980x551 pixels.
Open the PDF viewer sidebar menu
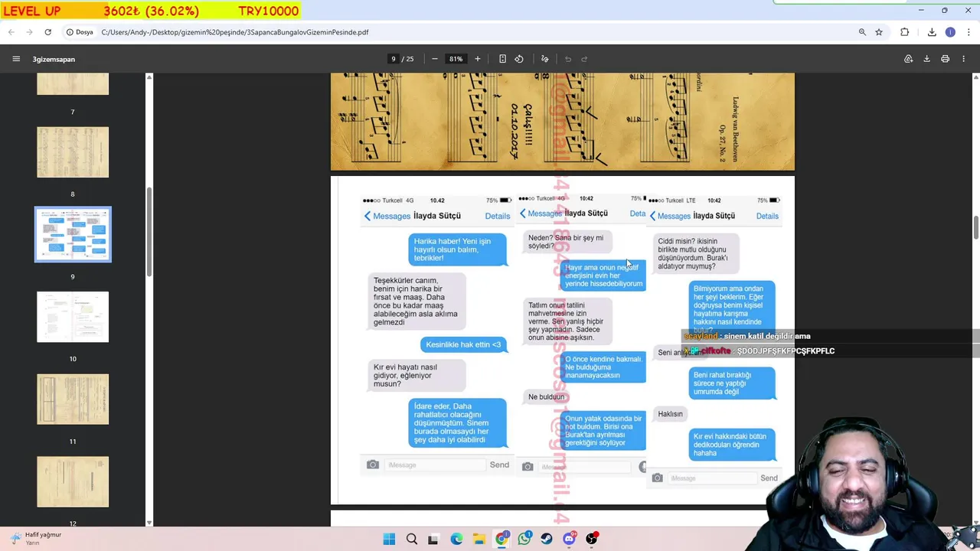[16, 59]
